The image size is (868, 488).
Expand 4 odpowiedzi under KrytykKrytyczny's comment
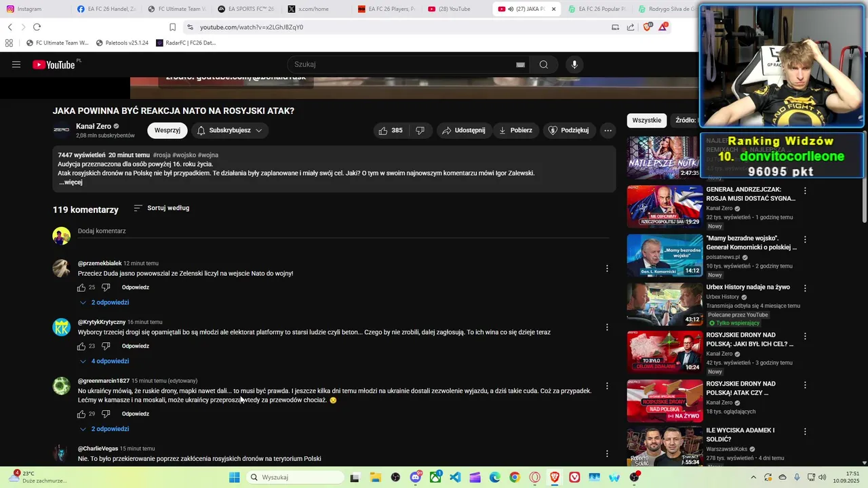104,361
